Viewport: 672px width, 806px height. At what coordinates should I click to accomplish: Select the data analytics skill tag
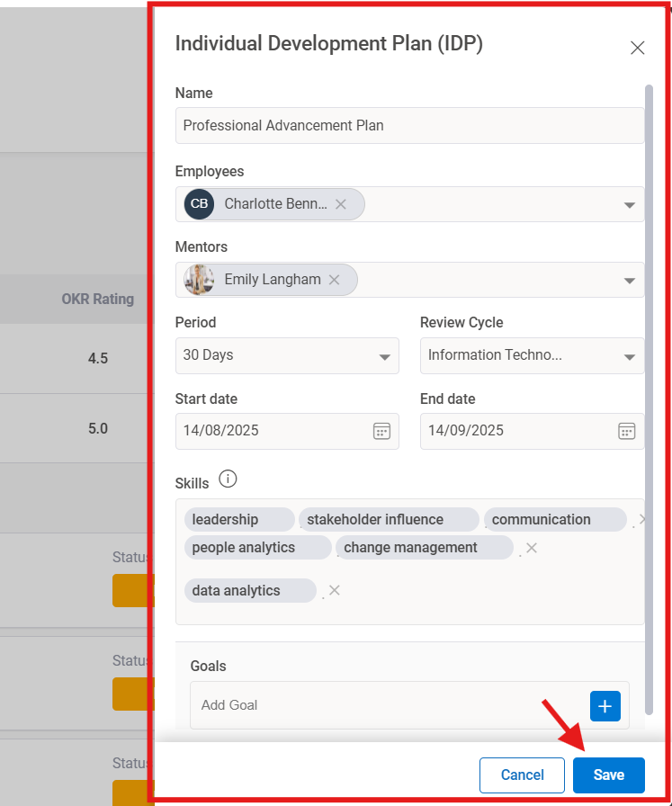click(250, 591)
